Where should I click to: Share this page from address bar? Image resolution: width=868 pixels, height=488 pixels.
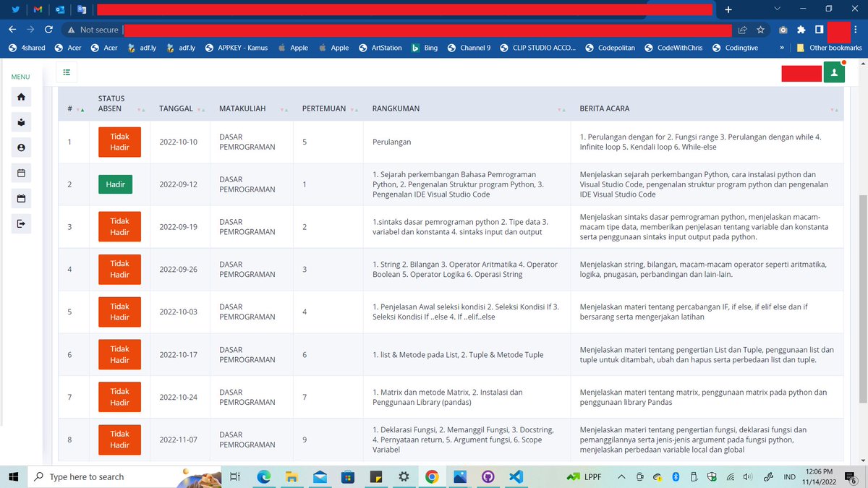[x=742, y=30]
